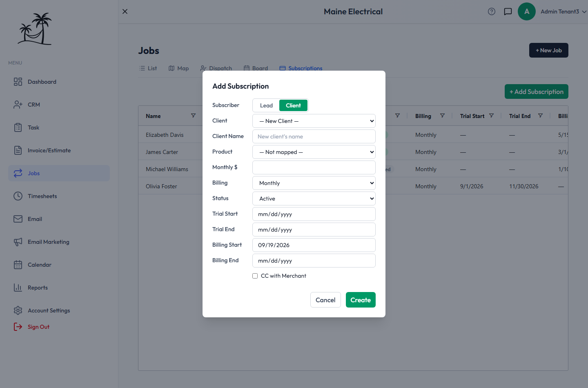This screenshot has height=388, width=588.
Task: Open Dashboard from the sidebar menu
Action: click(x=59, y=82)
